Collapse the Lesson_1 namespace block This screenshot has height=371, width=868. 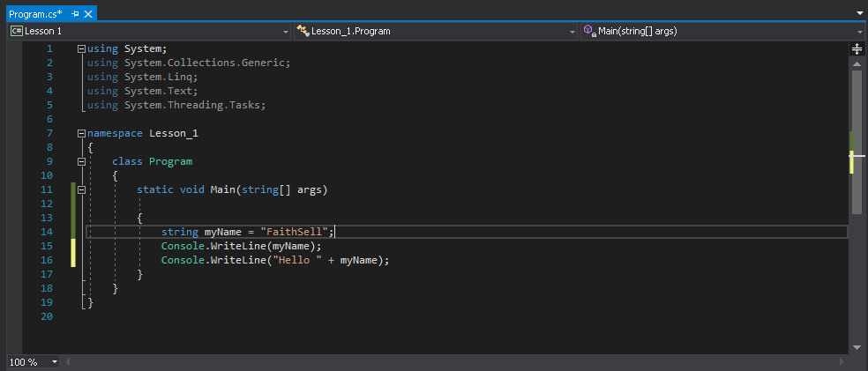pyautogui.click(x=81, y=133)
